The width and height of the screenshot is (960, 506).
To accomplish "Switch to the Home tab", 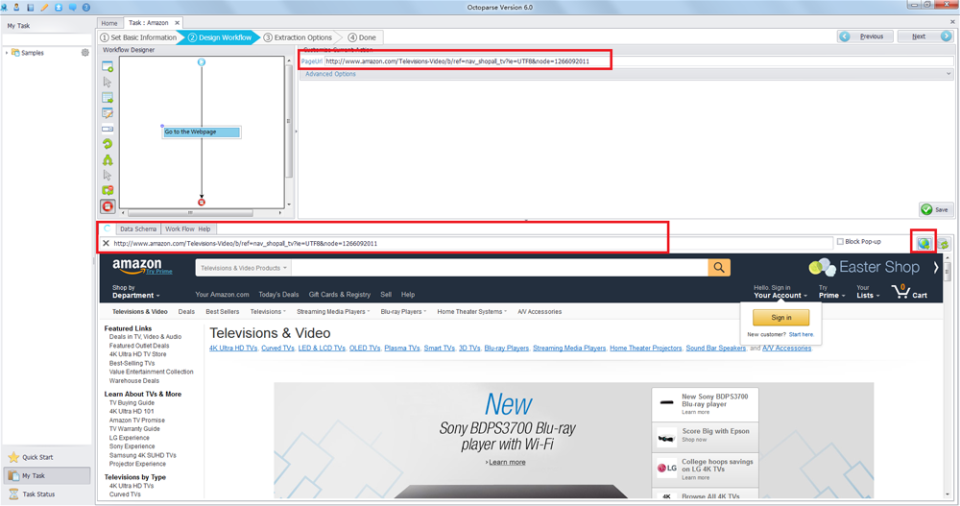I will point(109,23).
